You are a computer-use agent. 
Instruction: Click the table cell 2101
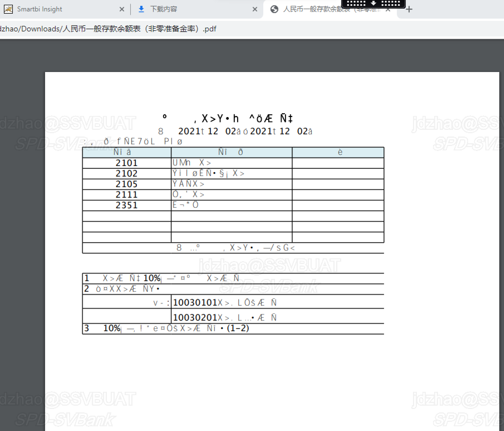click(127, 163)
